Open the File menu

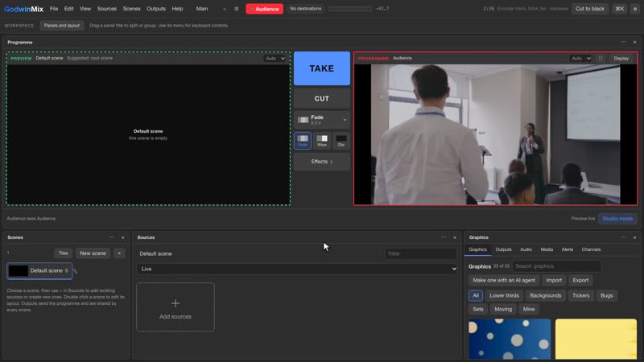[x=54, y=9]
